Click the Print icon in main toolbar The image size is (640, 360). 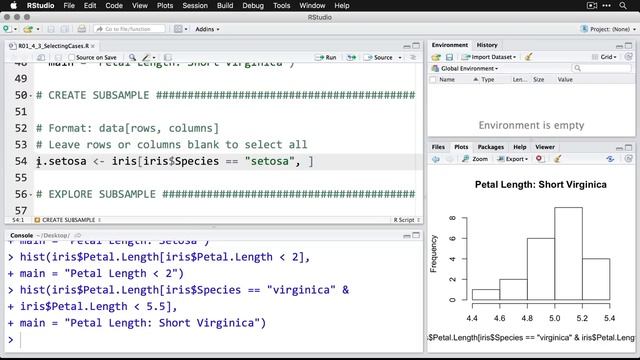82,29
